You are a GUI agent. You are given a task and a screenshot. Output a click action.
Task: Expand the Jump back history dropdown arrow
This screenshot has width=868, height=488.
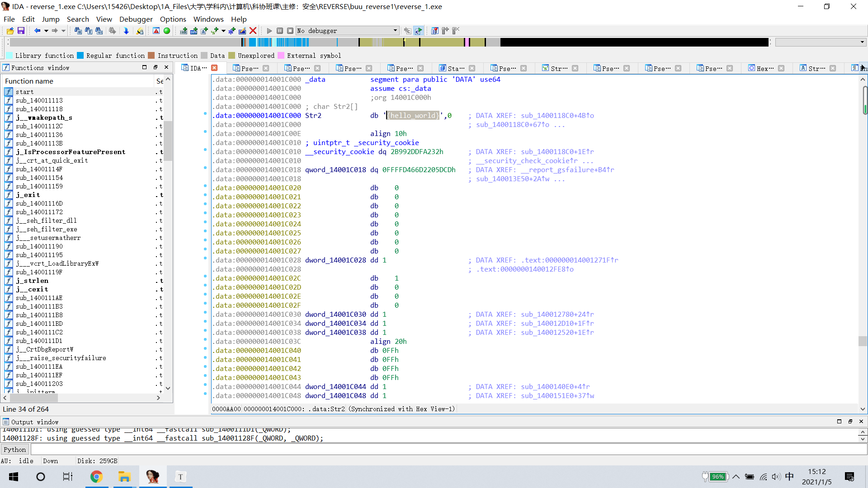[46, 31]
